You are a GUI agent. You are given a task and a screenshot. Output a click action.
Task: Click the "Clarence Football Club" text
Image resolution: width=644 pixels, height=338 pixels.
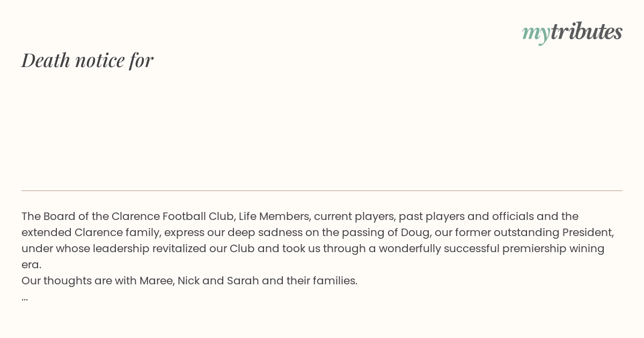pos(172,216)
